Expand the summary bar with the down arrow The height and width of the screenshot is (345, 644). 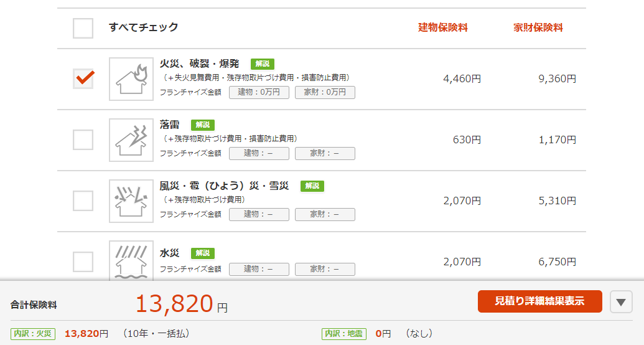(621, 302)
